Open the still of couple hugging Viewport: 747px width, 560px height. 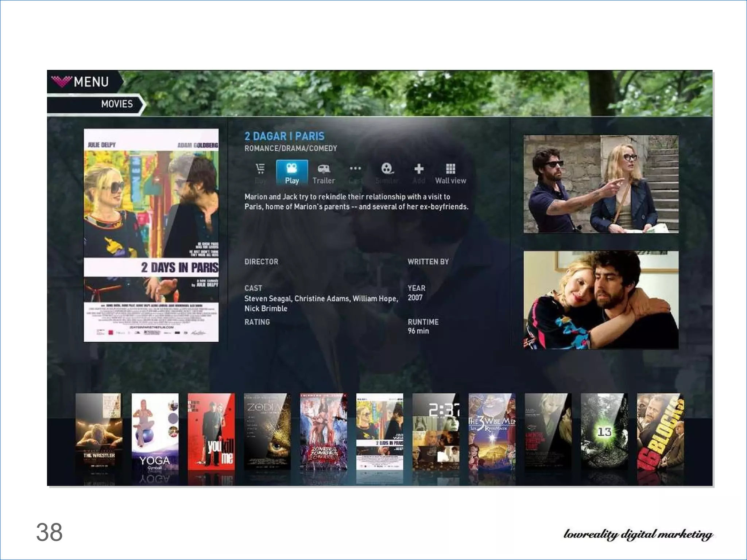tap(601, 300)
